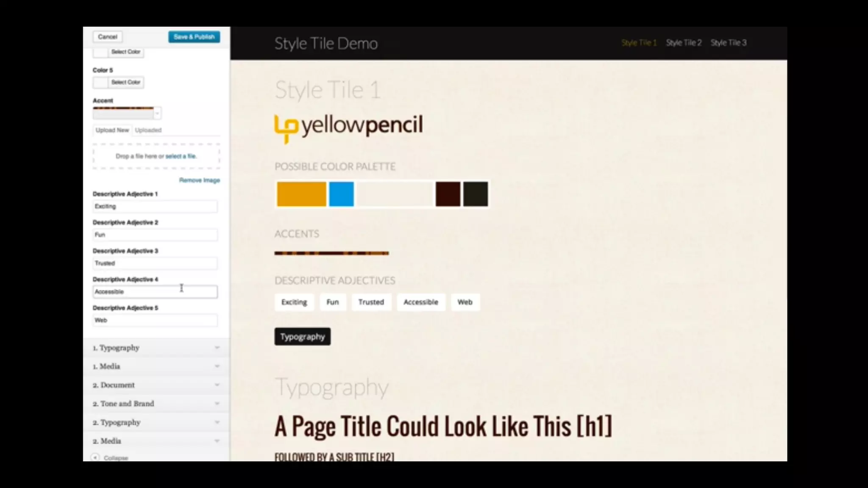The image size is (868, 488).
Task: Click the Color 5 Select Color swatch
Action: [x=100, y=82]
